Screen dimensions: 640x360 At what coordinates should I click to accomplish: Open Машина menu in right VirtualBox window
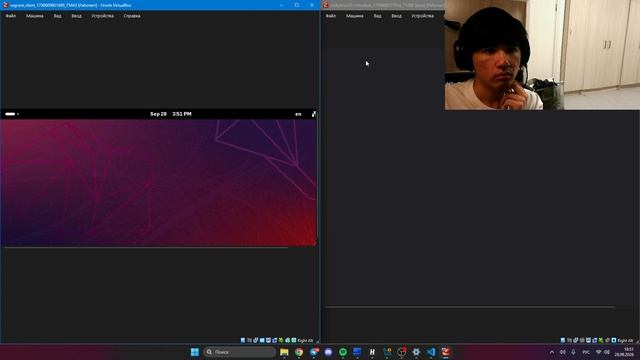pyautogui.click(x=355, y=16)
